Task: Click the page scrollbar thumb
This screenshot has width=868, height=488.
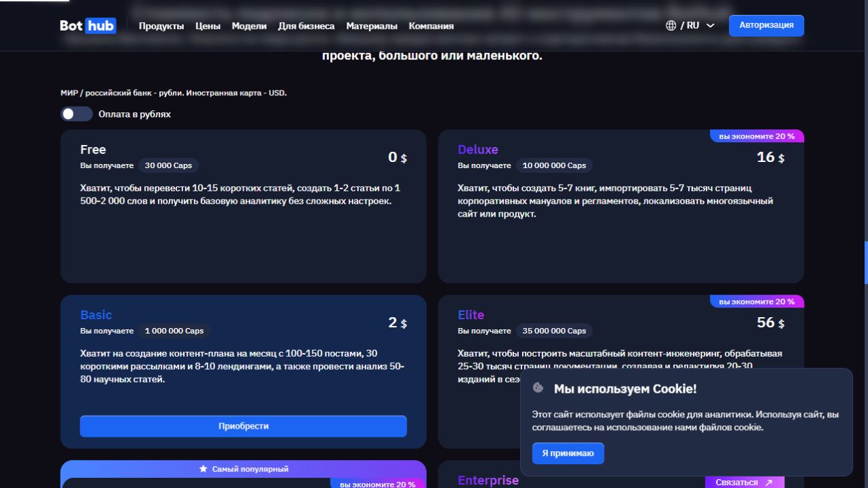Action: click(866, 262)
